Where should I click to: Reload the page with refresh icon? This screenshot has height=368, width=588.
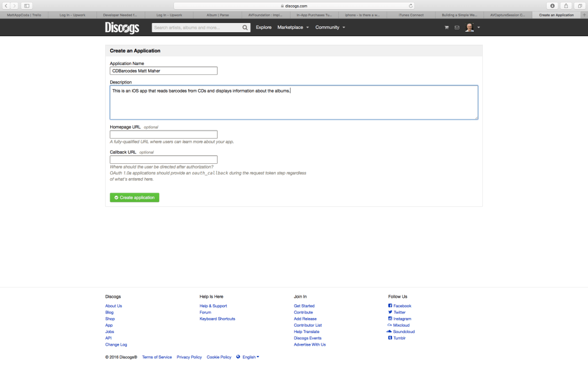click(411, 6)
